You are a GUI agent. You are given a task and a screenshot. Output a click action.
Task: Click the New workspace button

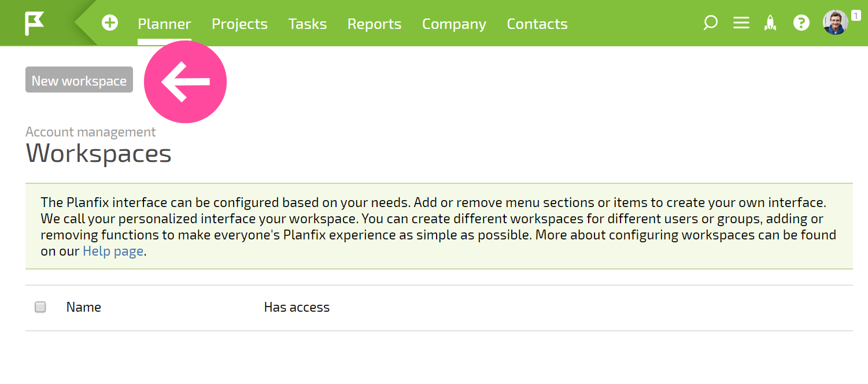coord(79,80)
